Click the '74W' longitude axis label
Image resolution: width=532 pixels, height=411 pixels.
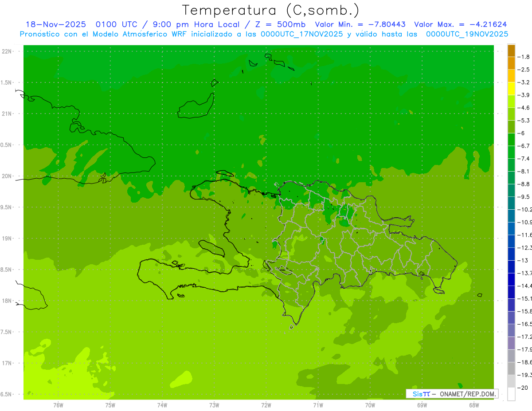162,405
